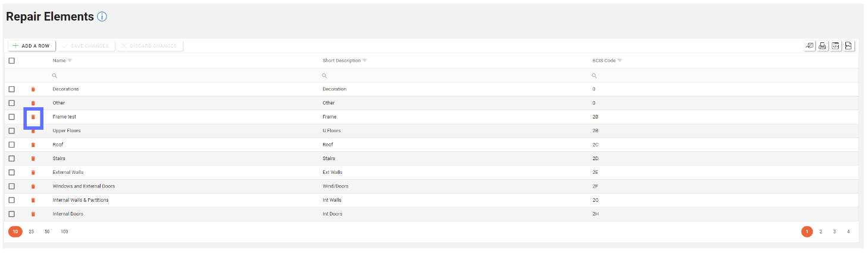
Task: Check the box for Upper Floors row
Action: coord(11,130)
